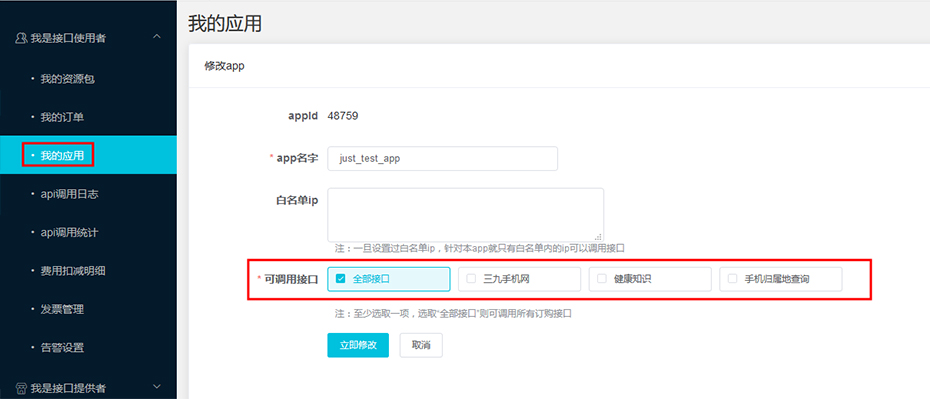The height and width of the screenshot is (399, 930).
Task: Click the 至少选取一项 note text
Action: (453, 314)
